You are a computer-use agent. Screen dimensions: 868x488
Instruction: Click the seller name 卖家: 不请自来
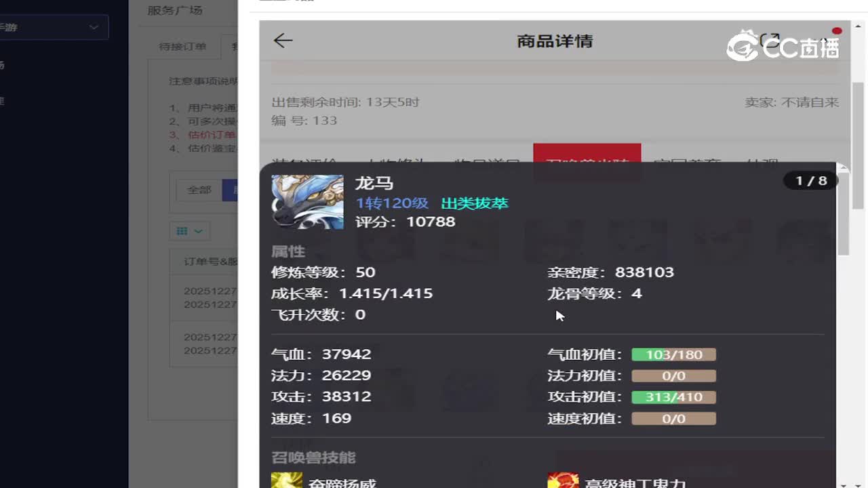point(792,102)
